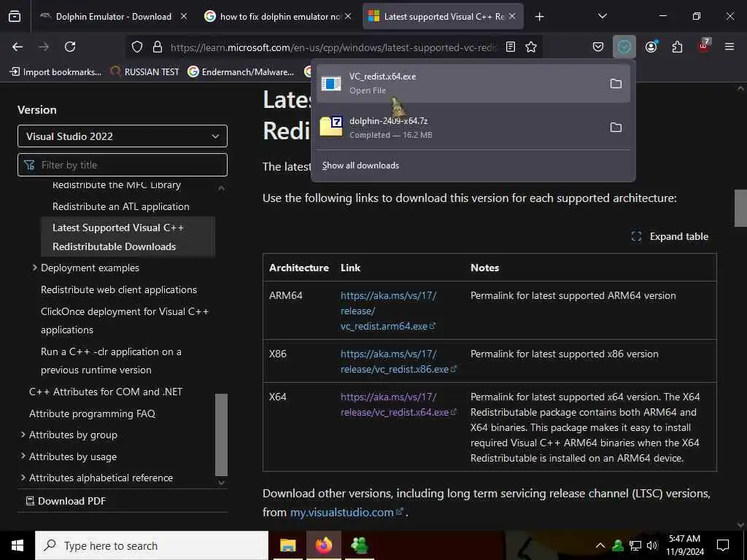Open RUSSIAN TEST bookmark
747x560 pixels.
click(144, 72)
